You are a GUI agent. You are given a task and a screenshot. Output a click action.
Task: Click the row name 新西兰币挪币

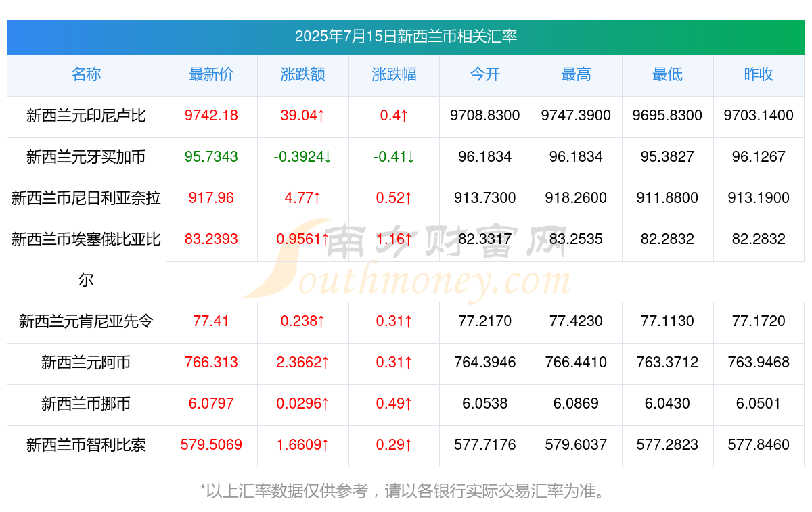coord(86,404)
